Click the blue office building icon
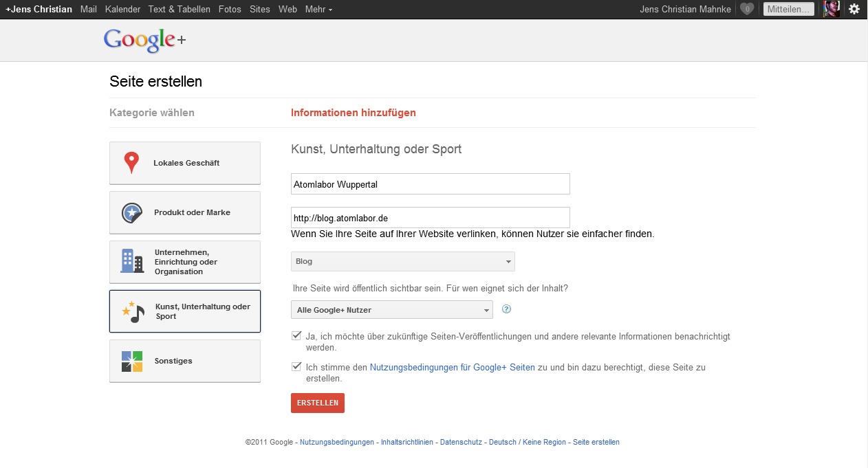The image size is (868, 468). click(x=131, y=261)
